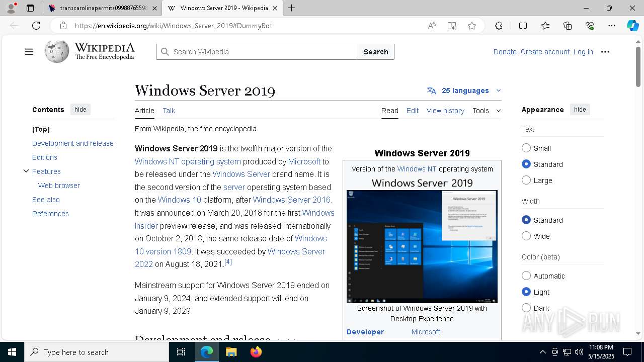644x362 pixels.
Task: Open Collections icon in toolbar
Action: coord(568,26)
